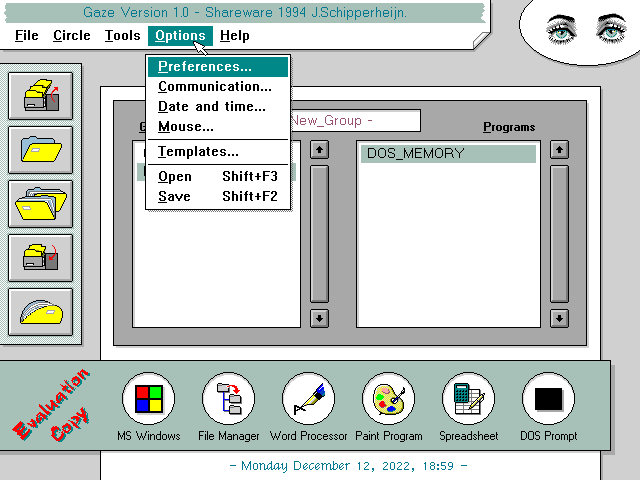Click the Programs list scroll down arrow

tap(559, 318)
